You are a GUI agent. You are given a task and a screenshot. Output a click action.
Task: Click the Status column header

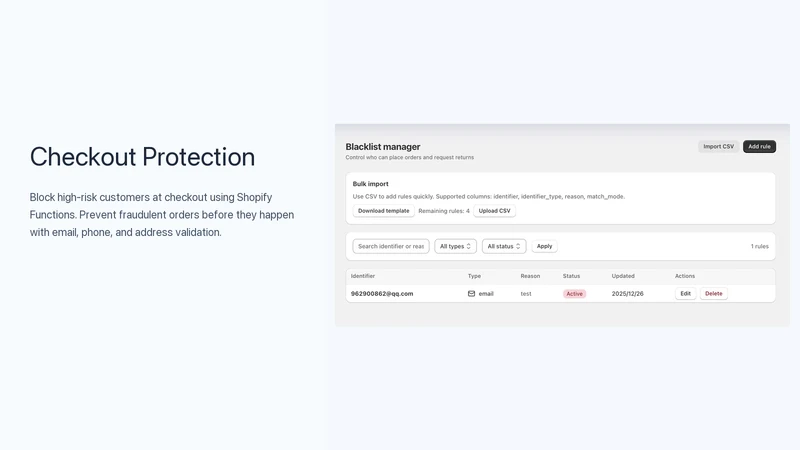[x=571, y=276]
